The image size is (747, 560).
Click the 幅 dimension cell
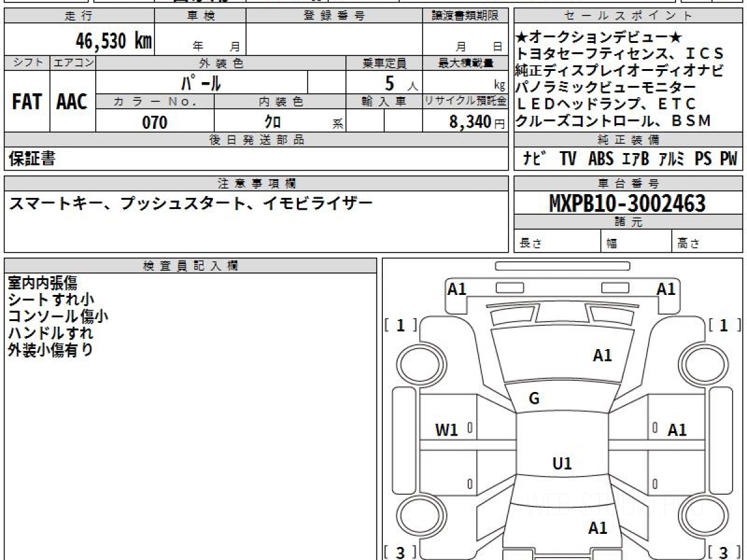(636, 241)
